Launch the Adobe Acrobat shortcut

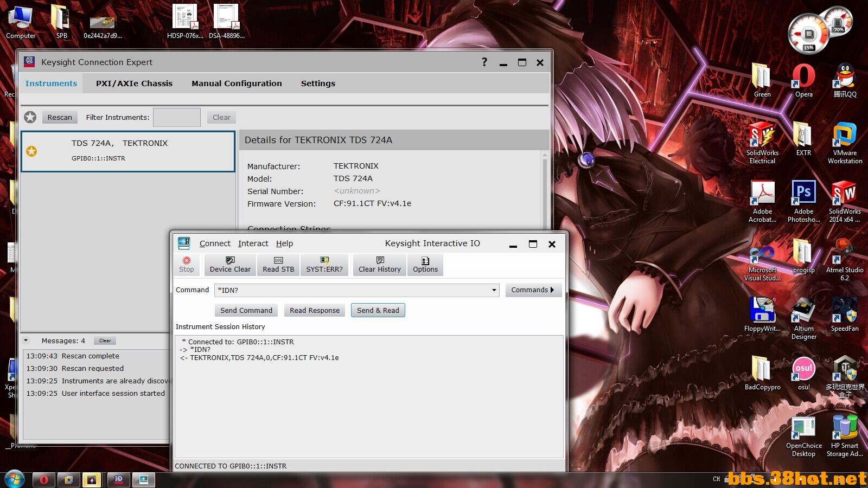coord(762,201)
